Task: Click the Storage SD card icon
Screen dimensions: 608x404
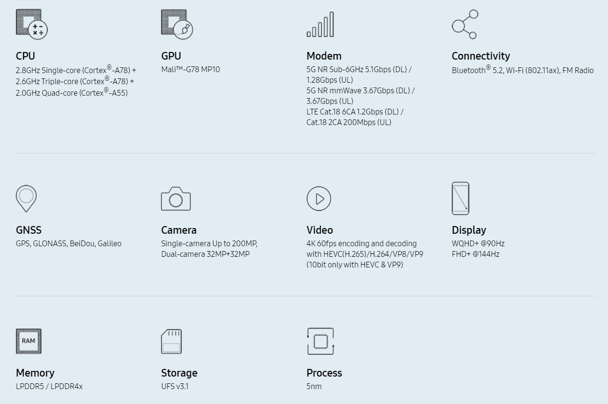Action: (172, 341)
